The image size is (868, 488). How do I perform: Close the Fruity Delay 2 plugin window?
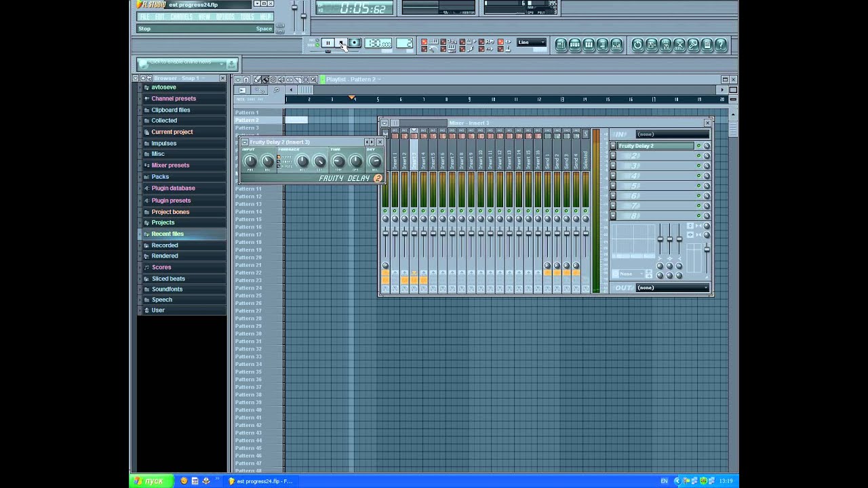pos(380,142)
